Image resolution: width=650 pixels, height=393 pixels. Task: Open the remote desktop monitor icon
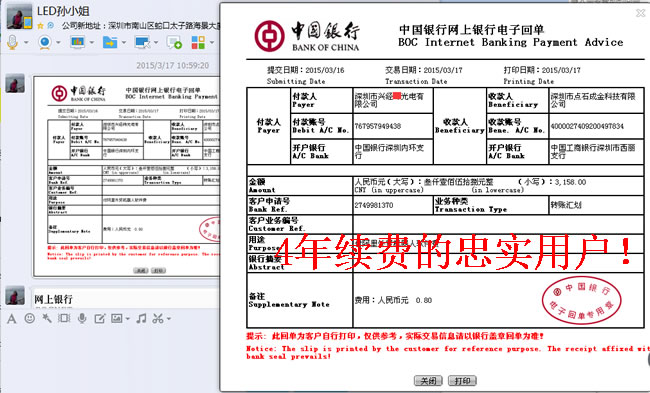(142, 42)
